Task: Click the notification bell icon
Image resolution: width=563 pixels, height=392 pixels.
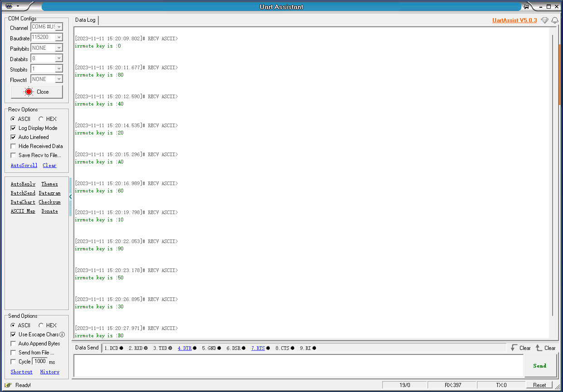Action: click(554, 20)
